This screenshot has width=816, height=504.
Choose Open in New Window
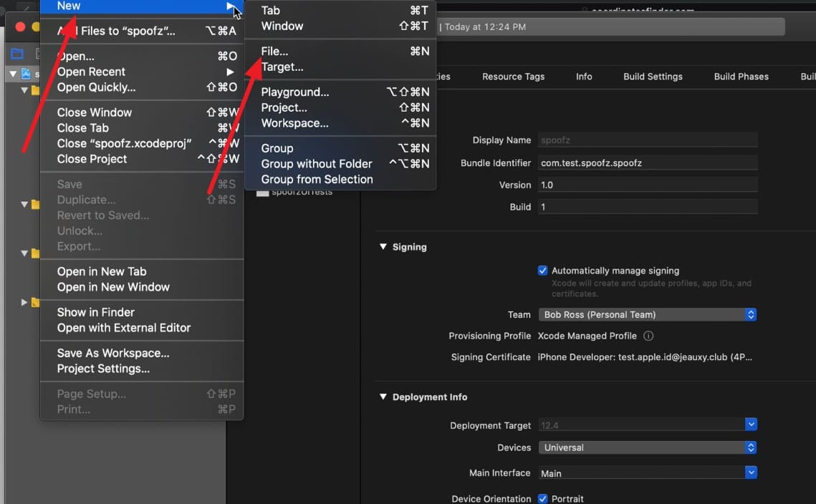pyautogui.click(x=142, y=287)
